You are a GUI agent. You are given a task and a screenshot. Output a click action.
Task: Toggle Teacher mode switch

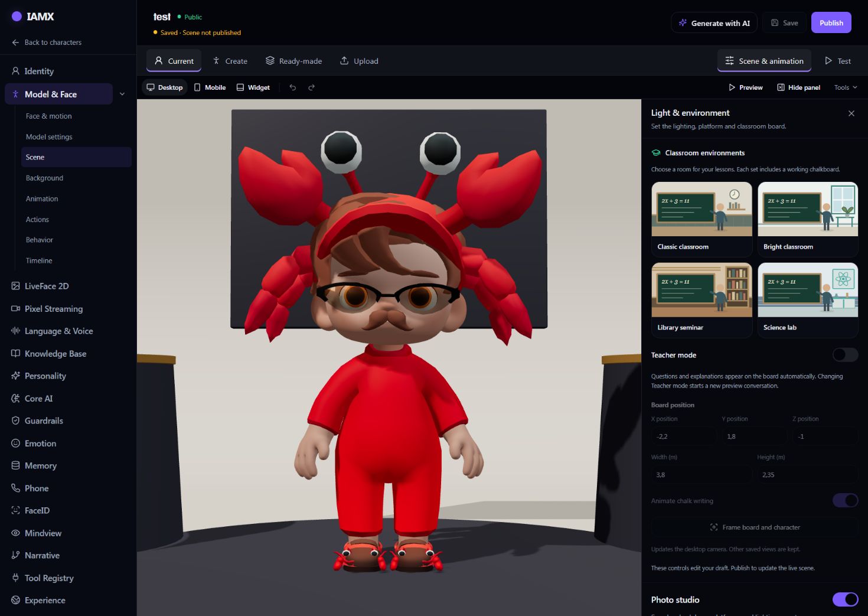(845, 354)
